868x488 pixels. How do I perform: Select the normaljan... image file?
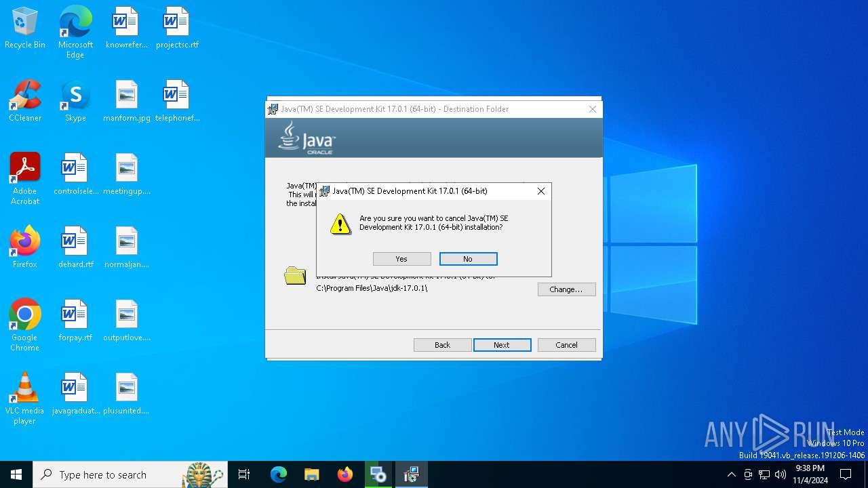click(x=126, y=248)
